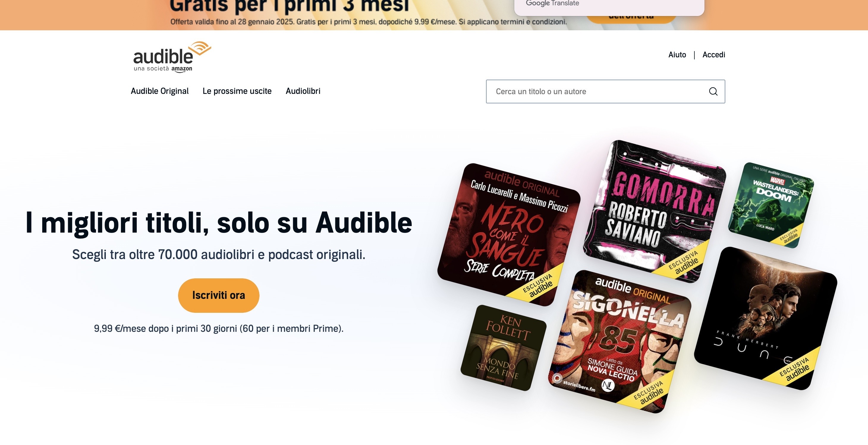
Task: Open Ken Follett Mondo Senza Fine cover
Action: coord(504,348)
